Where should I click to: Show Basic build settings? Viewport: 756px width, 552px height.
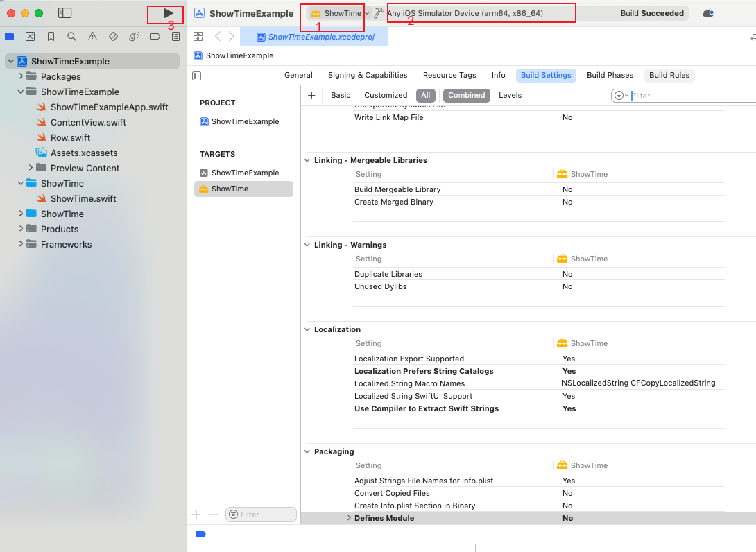[x=341, y=96]
